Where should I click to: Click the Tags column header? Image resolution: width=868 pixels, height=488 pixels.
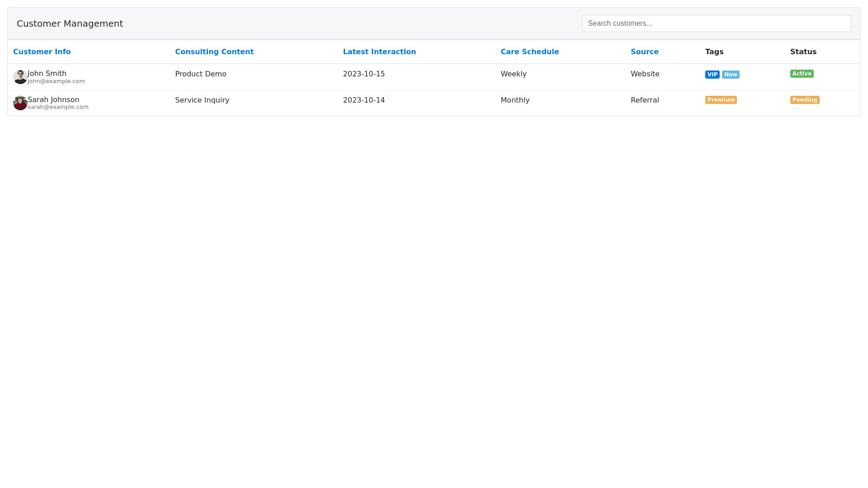[714, 52]
